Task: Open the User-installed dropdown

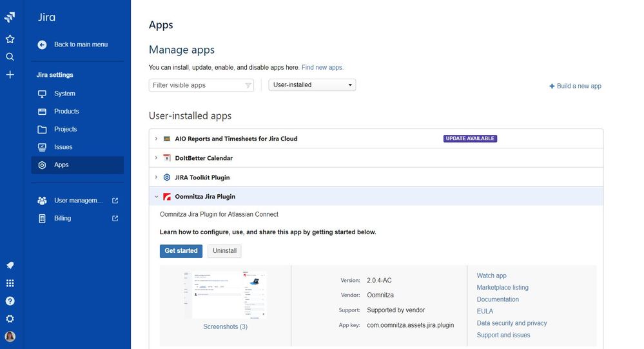Action: (x=312, y=85)
